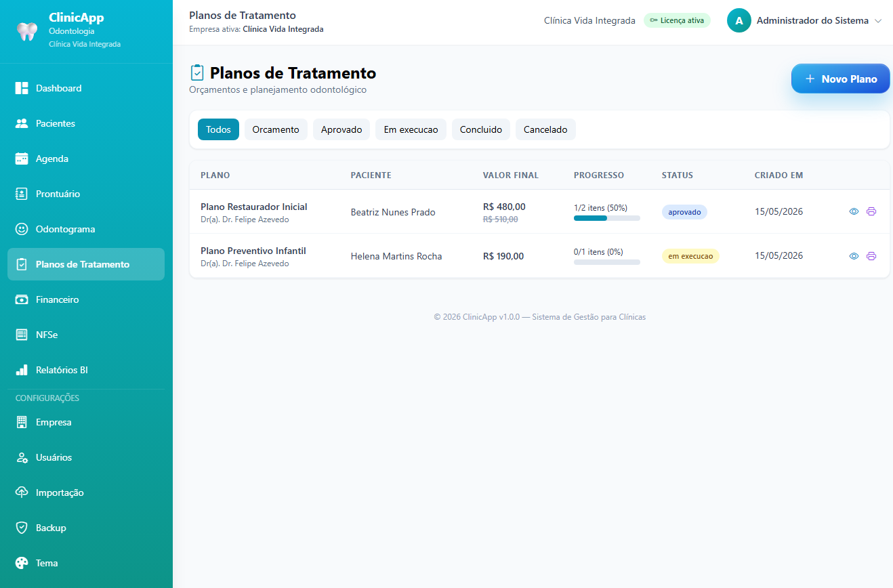Click patient 'Helena Martins Rocha'
The image size is (893, 588).
tap(396, 256)
